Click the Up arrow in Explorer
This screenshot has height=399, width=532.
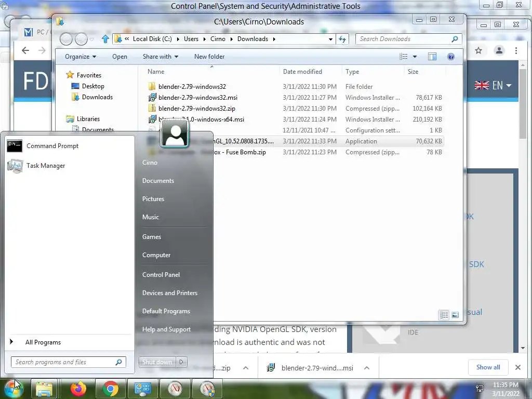pos(105,39)
